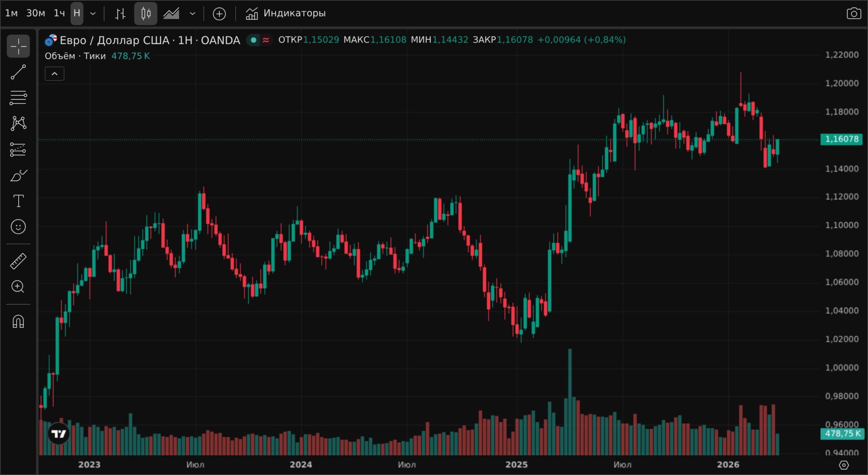This screenshot has height=475, width=868.
Task: Open the forecasting and measurement tools
Action: pos(18,149)
